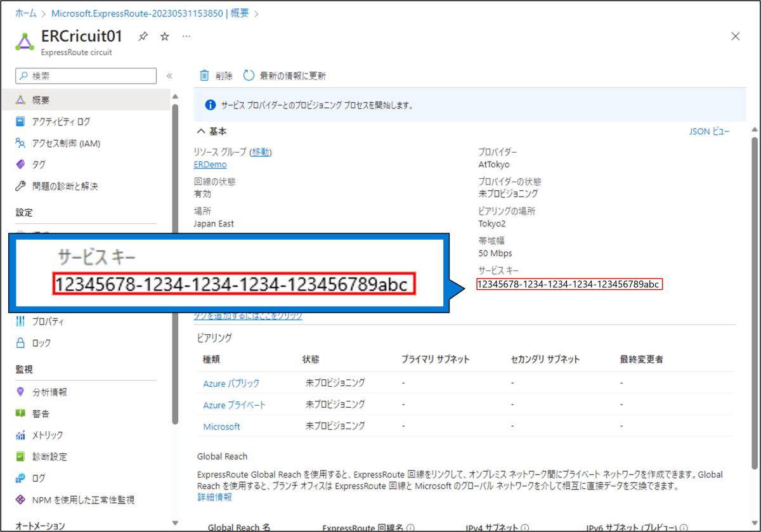
Task: Click the sidebar vertical scrollbar
Action: click(175, 263)
